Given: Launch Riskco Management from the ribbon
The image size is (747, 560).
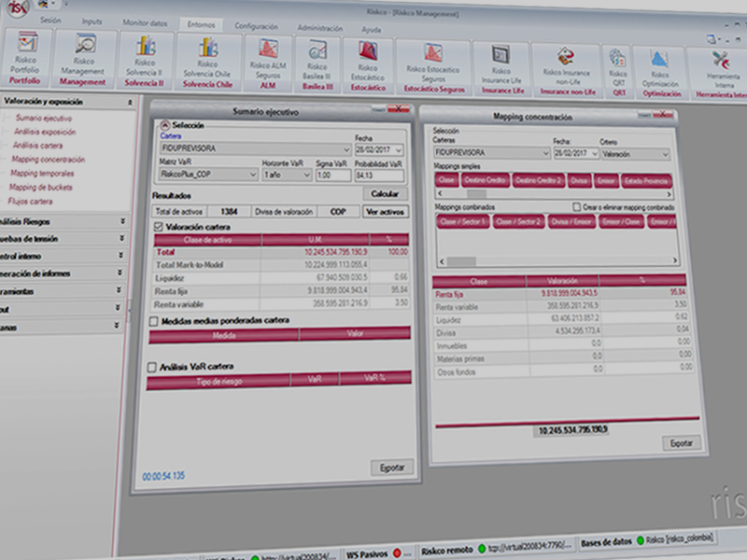Looking at the screenshot, I should [85, 44].
